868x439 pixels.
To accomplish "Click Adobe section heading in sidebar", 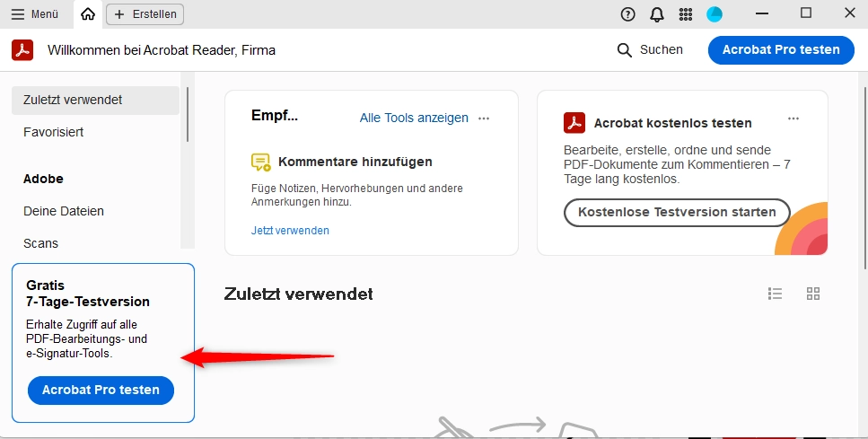I will coord(43,179).
